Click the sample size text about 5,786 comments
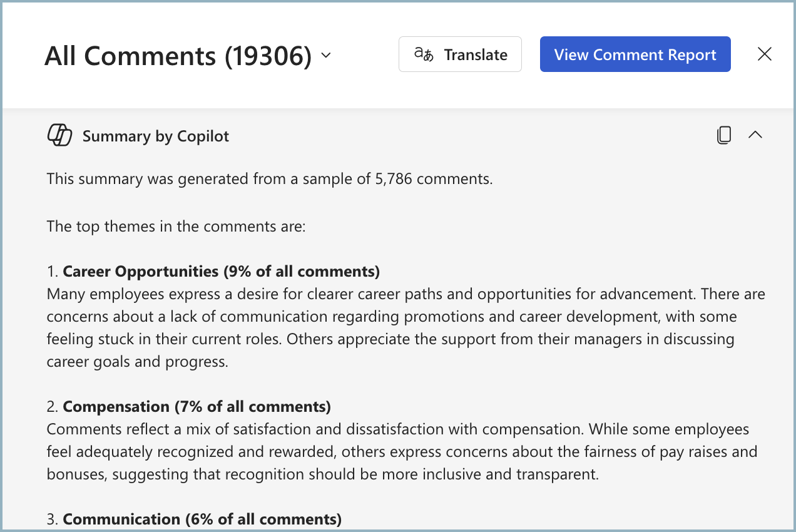Image resolution: width=796 pixels, height=532 pixels. click(x=269, y=178)
